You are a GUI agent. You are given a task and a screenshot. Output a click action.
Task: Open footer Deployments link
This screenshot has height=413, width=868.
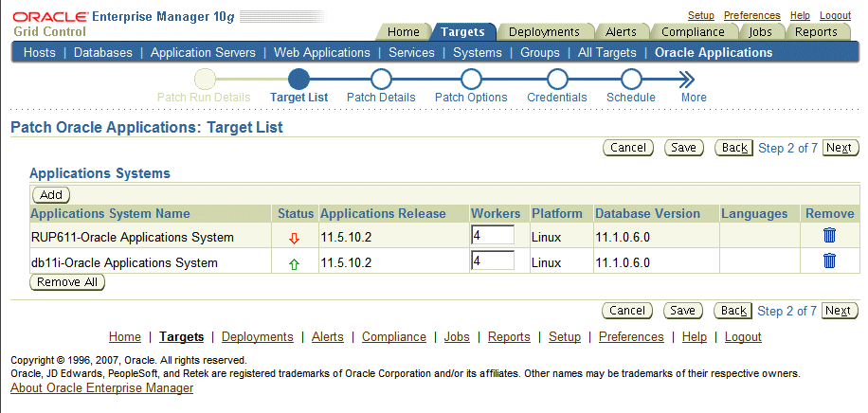[x=258, y=336]
